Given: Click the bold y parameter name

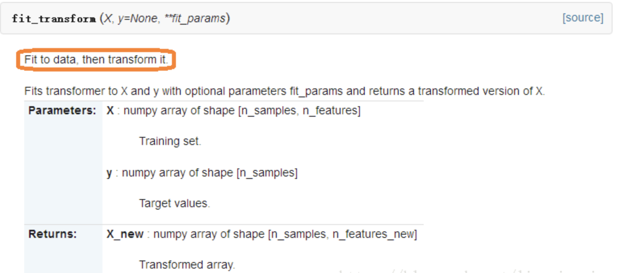Looking at the screenshot, I should [109, 173].
